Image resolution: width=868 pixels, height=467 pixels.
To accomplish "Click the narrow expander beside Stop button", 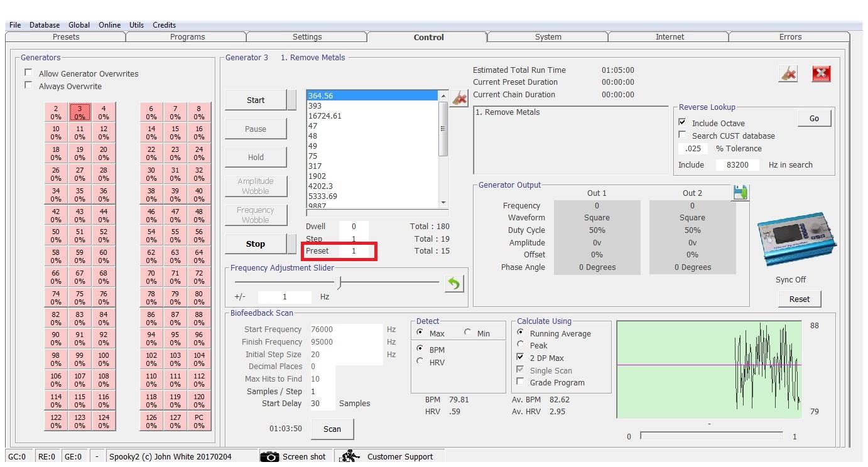I will coord(291,244).
